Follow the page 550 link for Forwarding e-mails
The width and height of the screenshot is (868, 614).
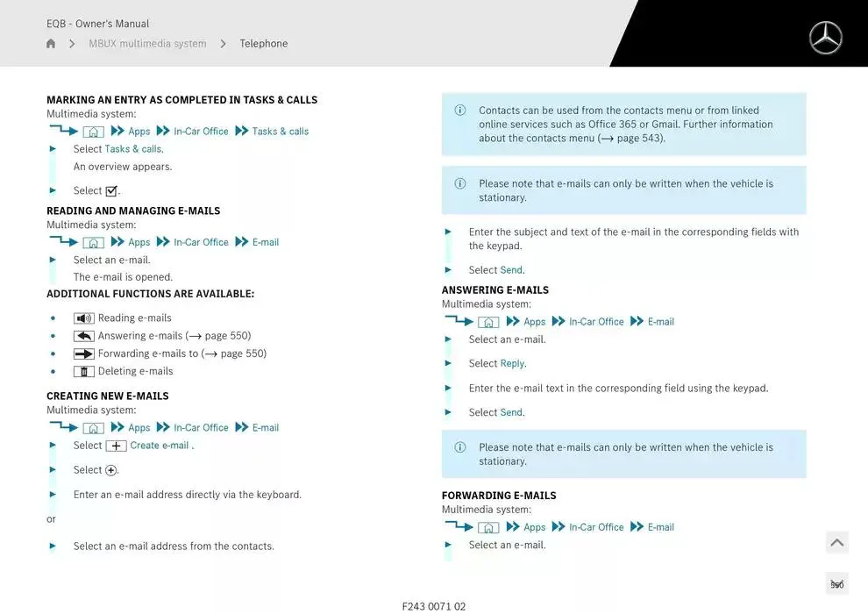point(234,353)
